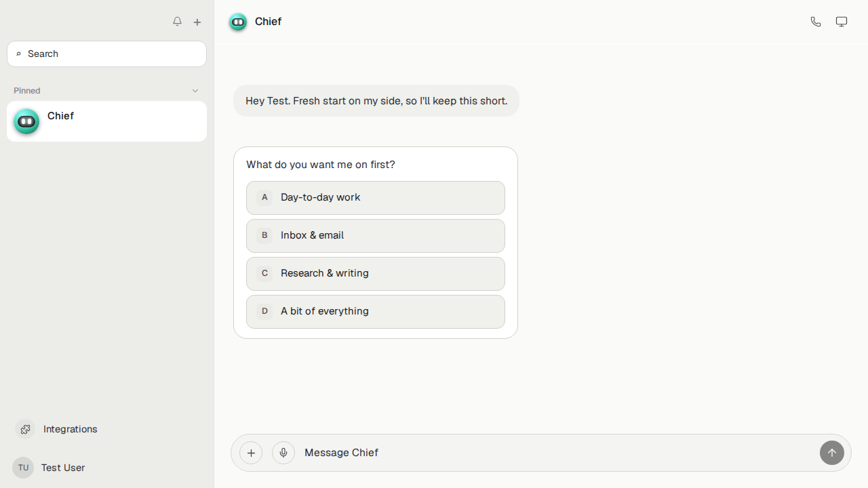Click the Message Chief input box
The width and height of the screenshot is (868, 488).
(x=556, y=453)
